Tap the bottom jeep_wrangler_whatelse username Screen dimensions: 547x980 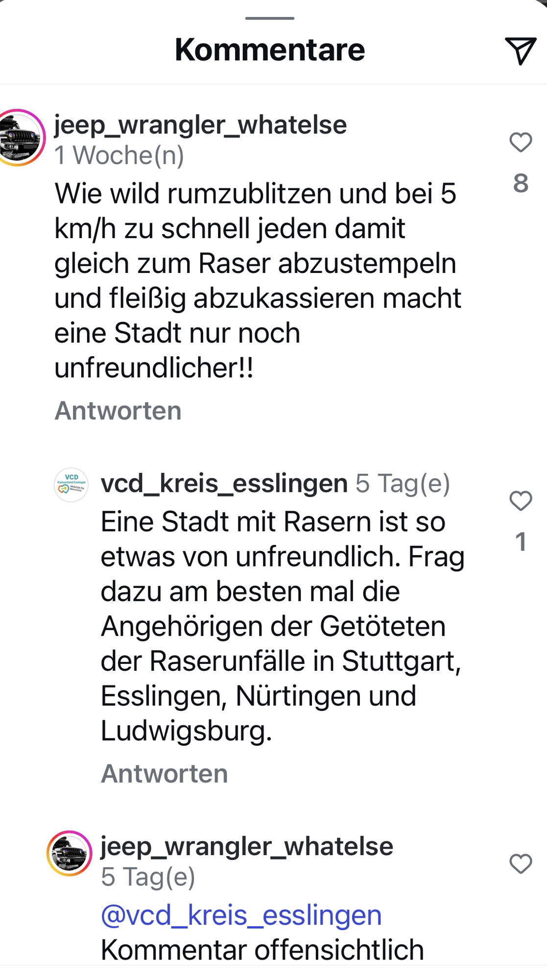(x=247, y=846)
